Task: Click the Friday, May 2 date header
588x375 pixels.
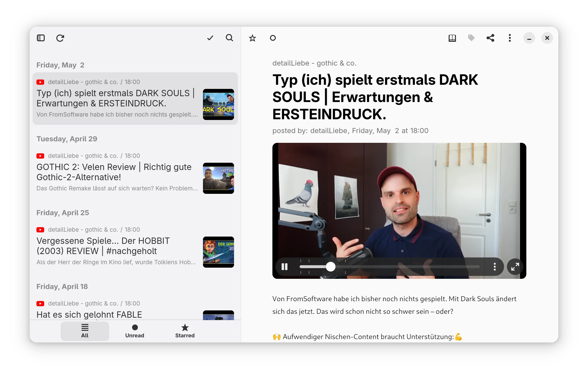Action: (60, 65)
